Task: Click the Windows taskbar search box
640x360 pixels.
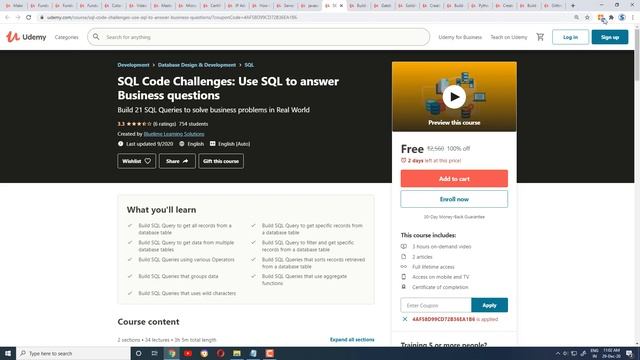Action: click(x=73, y=353)
